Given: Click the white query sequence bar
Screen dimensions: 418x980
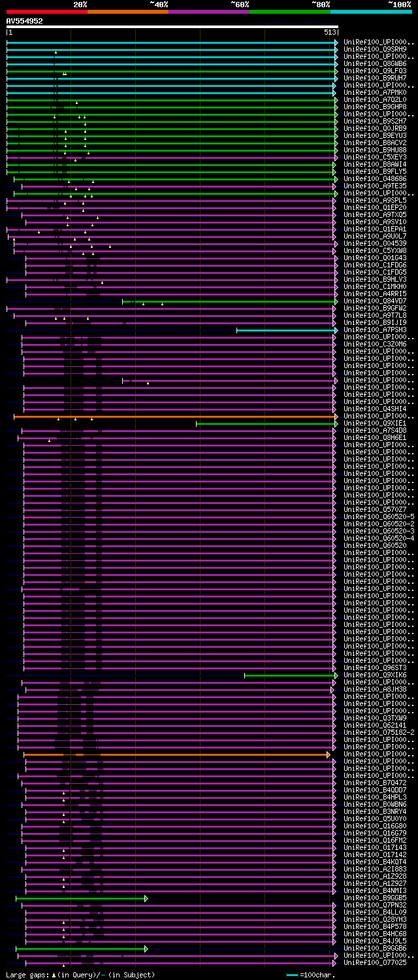Looking at the screenshot, I should click(172, 27).
